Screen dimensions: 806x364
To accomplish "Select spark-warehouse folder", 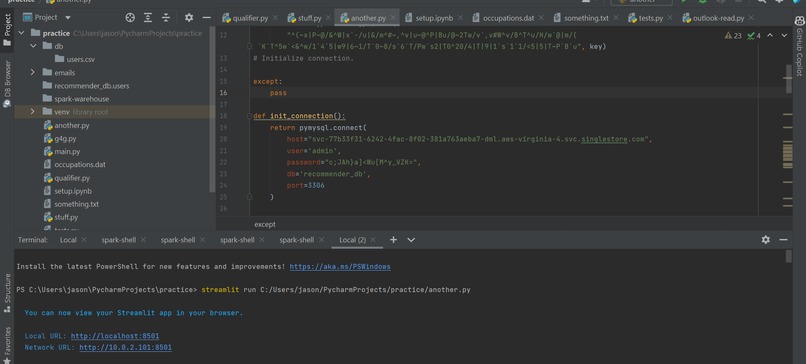I will click(76, 99).
